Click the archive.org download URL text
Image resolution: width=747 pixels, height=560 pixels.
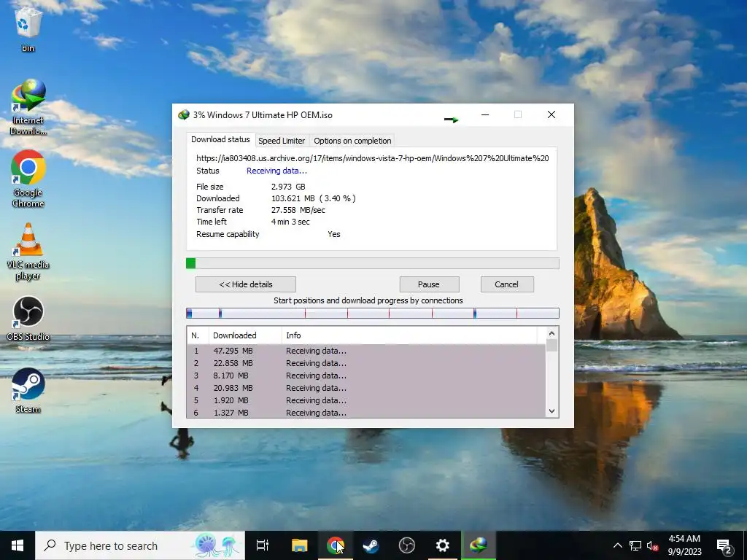[373, 158]
